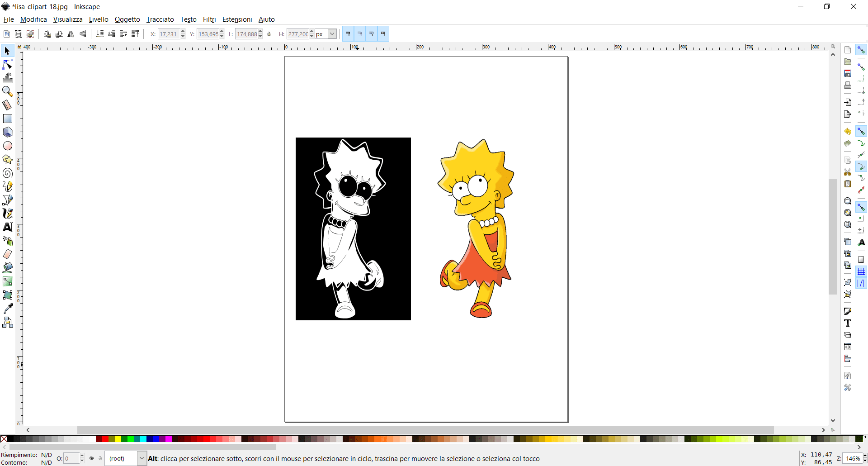Toggle scale stroke width with object
The width and height of the screenshot is (868, 466).
pos(348,34)
